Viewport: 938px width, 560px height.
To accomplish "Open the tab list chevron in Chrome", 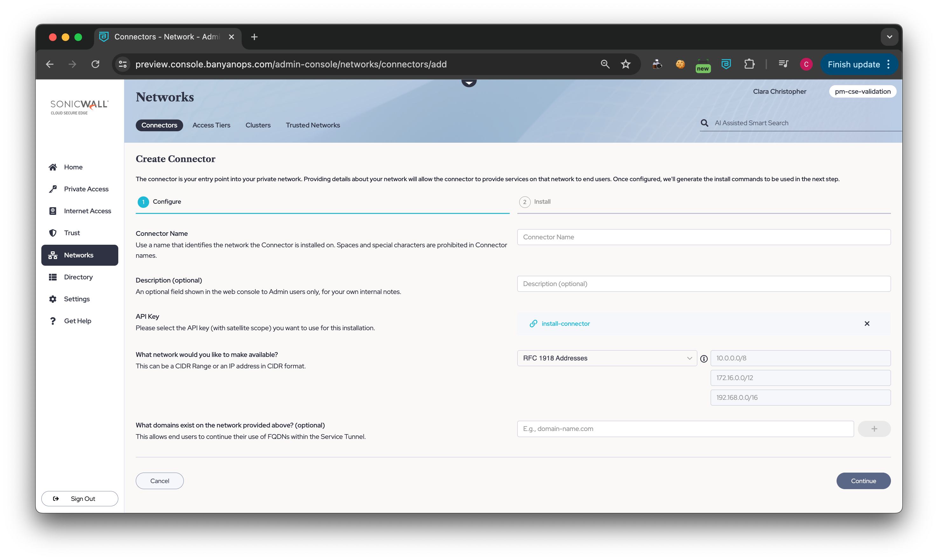I will (889, 37).
